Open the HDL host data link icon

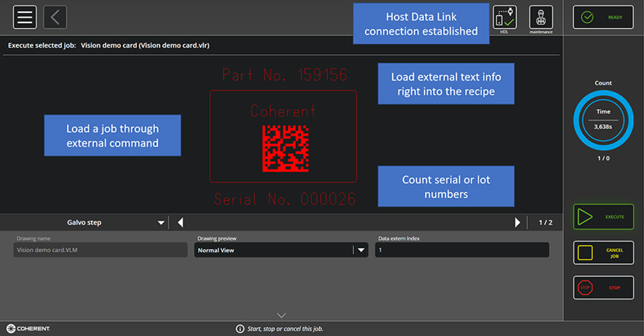504,18
